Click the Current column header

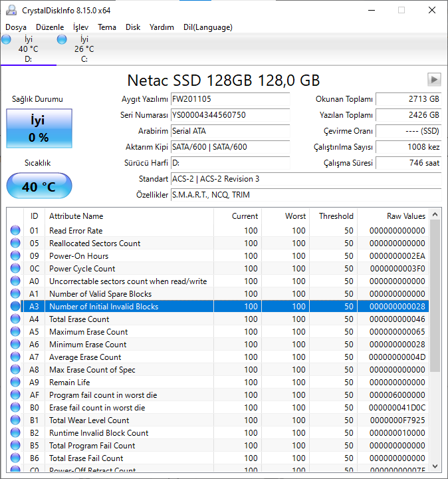[x=237, y=216]
